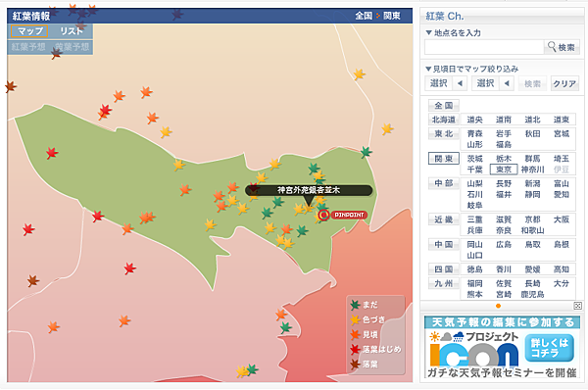Click the brown leaf marker at lower left of map
Viewport: 588px width, 390px height.
tap(33, 280)
